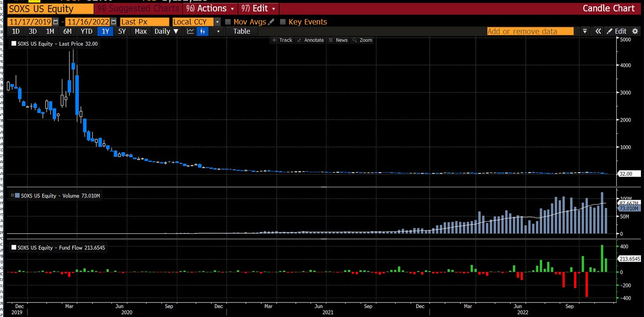Click the Annotate tool
The height and width of the screenshot is (317, 644).
310,40
